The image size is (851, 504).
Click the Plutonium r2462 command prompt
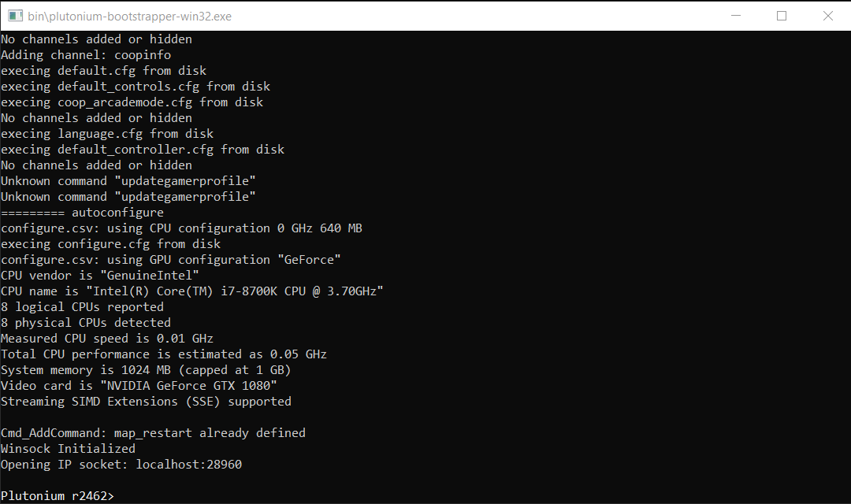pyautogui.click(x=58, y=496)
